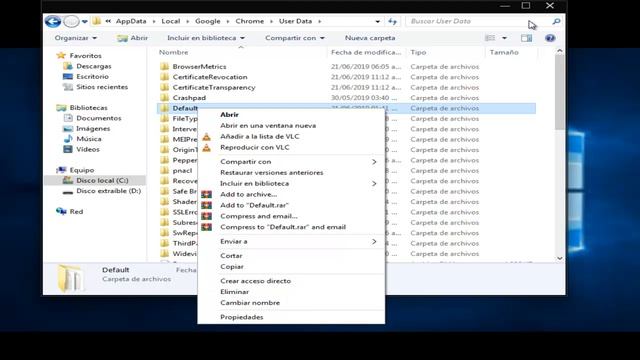Image resolution: width=640 pixels, height=360 pixels.
Task: Click Nueva carpeta button
Action: pyautogui.click(x=370, y=38)
